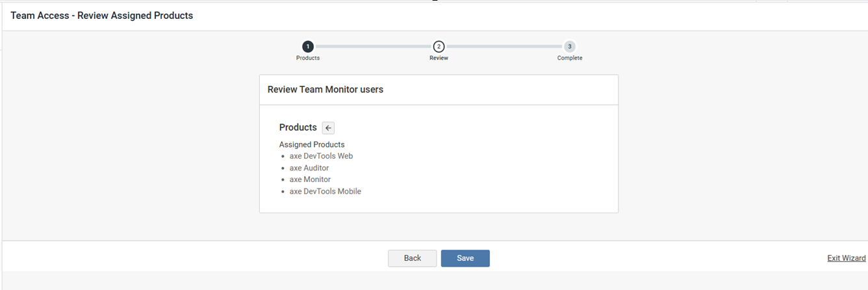
Task: Click the "Team Access - Review Assigned Products" title
Action: pyautogui.click(x=101, y=16)
